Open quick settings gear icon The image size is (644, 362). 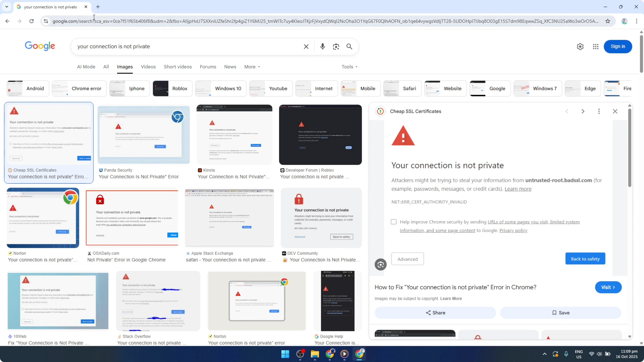pos(580,47)
